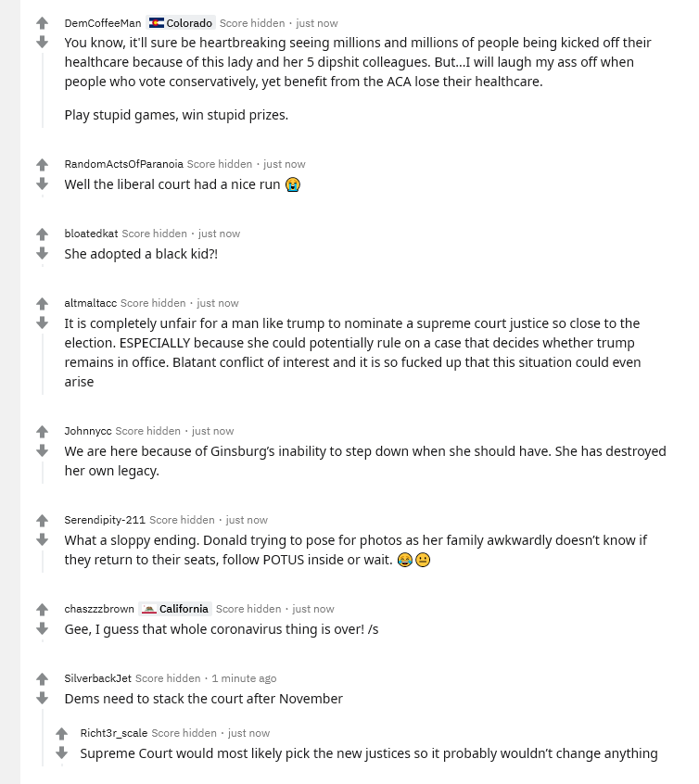Screen dimensions: 699x784
Task: Upvote SilverbackJet's comment
Action: pos(42,679)
